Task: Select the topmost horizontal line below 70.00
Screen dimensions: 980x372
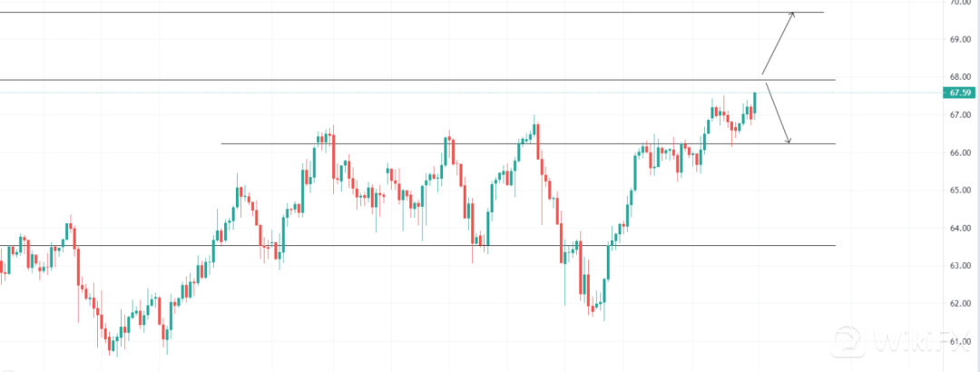Action: [x=408, y=13]
